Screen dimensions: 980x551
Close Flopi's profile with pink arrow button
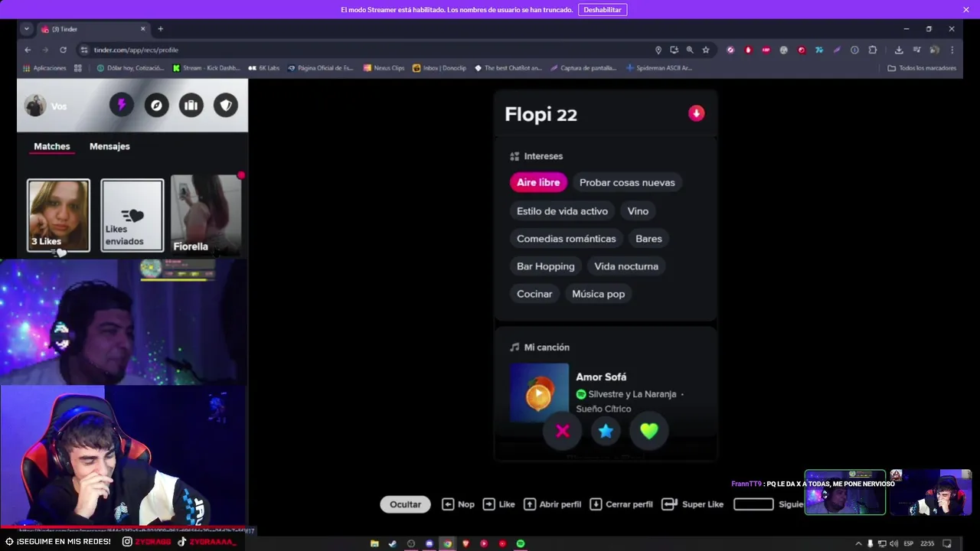tap(696, 113)
